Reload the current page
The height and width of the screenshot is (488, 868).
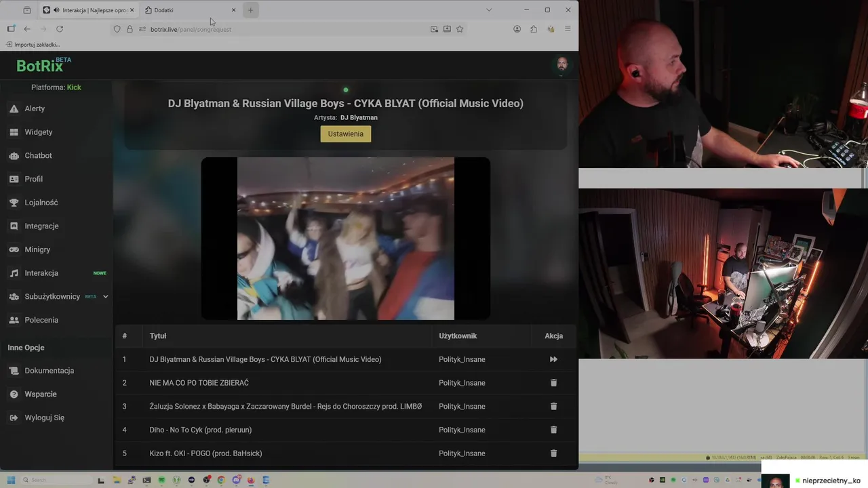coord(60,29)
